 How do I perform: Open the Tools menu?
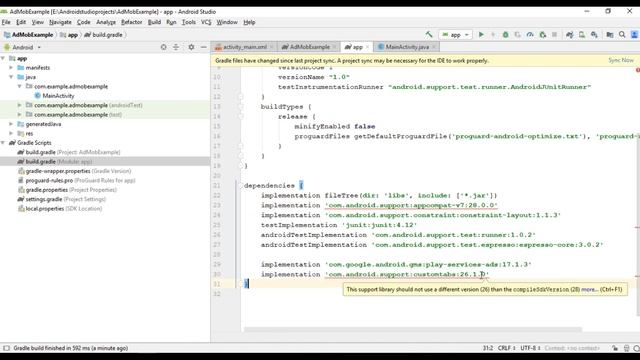tap(189, 22)
